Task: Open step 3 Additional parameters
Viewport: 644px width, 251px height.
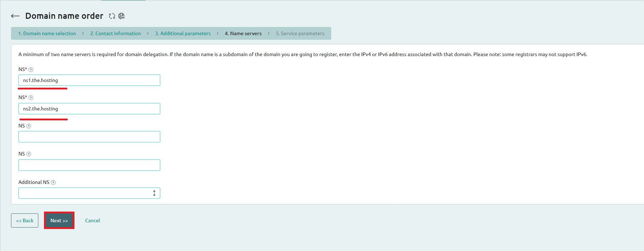Action: tap(183, 33)
